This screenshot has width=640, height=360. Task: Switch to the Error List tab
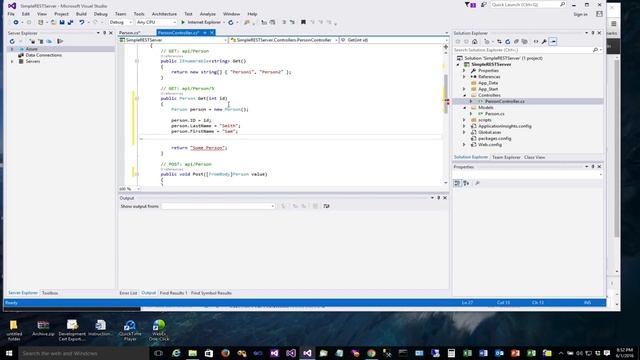pyautogui.click(x=128, y=293)
